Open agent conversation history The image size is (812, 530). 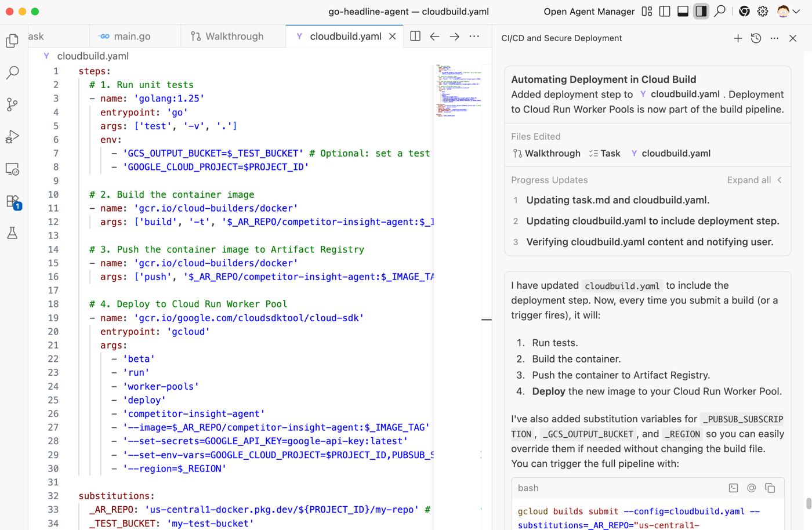pyautogui.click(x=756, y=38)
